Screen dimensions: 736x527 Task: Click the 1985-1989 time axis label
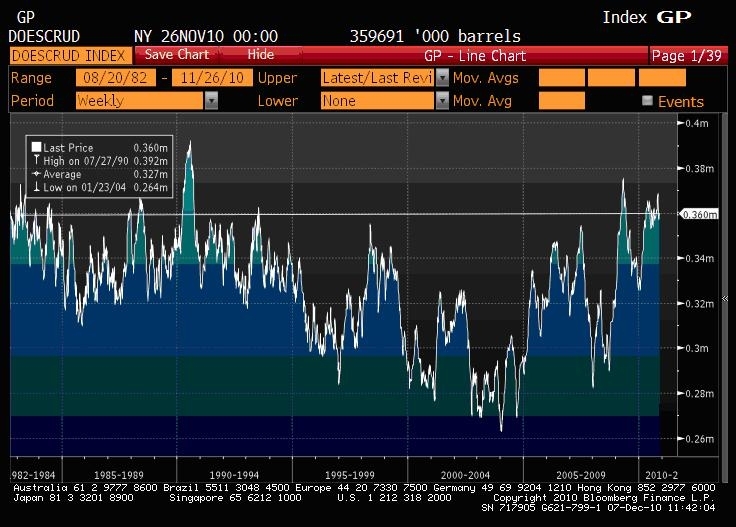tap(119, 475)
